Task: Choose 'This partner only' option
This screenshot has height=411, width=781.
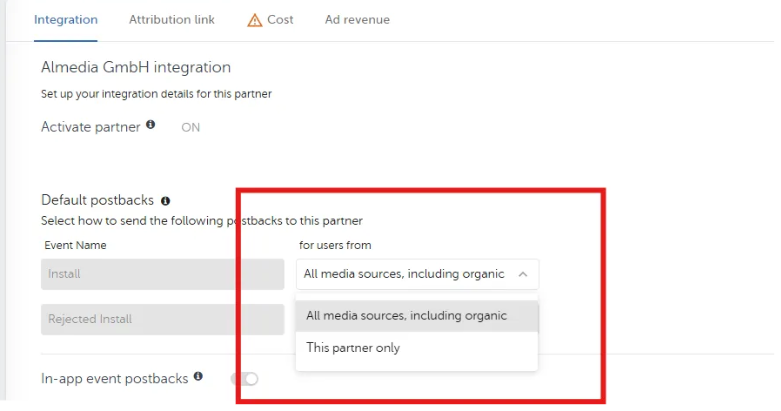Action: point(417,348)
